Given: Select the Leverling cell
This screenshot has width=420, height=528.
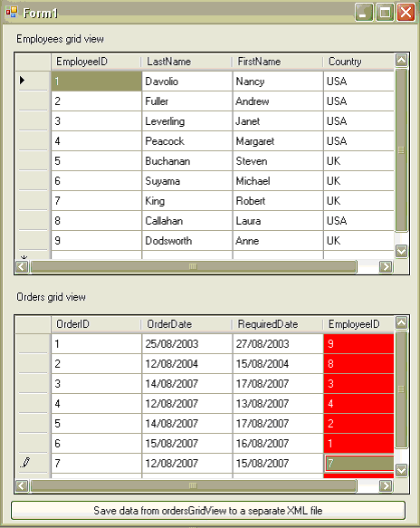Looking at the screenshot, I should point(187,120).
